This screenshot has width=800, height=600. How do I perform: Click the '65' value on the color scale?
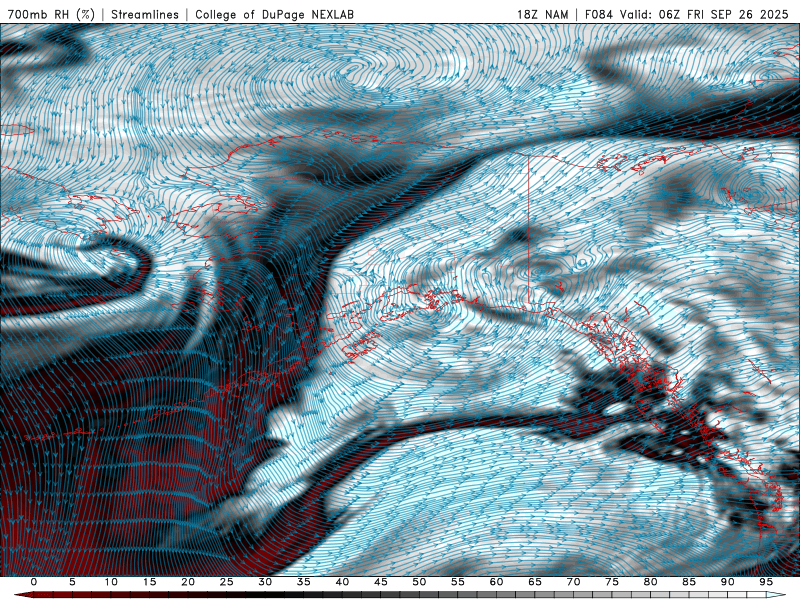(535, 582)
